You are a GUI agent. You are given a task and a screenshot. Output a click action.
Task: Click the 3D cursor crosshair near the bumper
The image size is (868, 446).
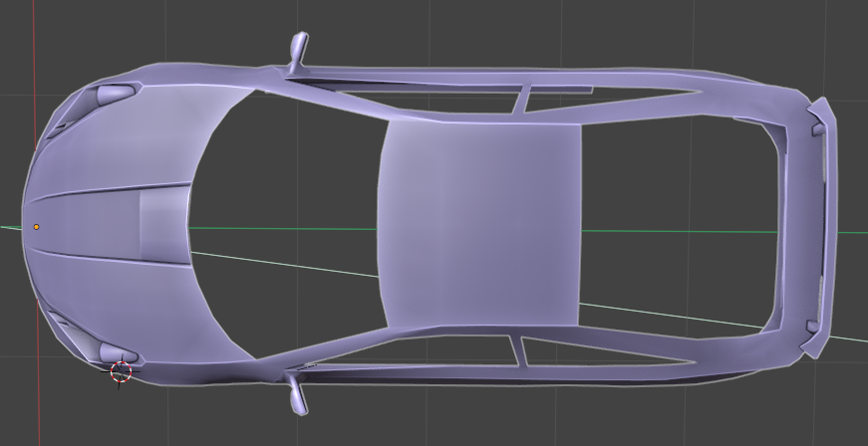pyautogui.click(x=121, y=371)
